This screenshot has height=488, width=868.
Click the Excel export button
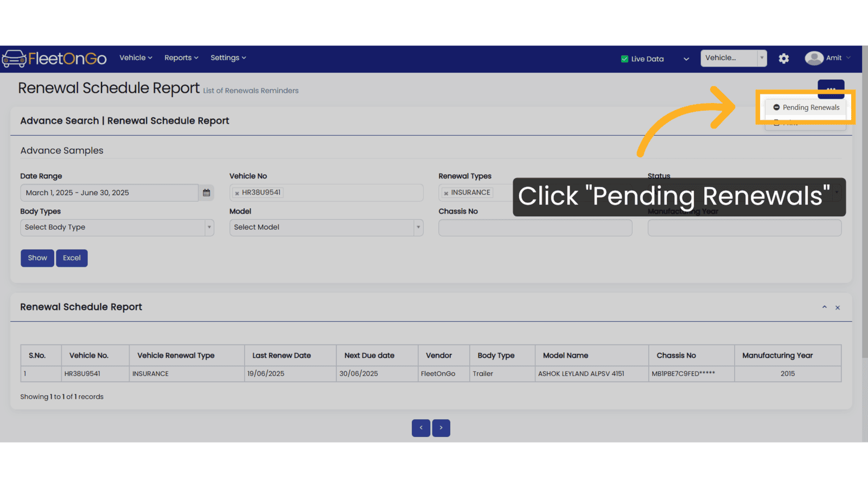72,258
